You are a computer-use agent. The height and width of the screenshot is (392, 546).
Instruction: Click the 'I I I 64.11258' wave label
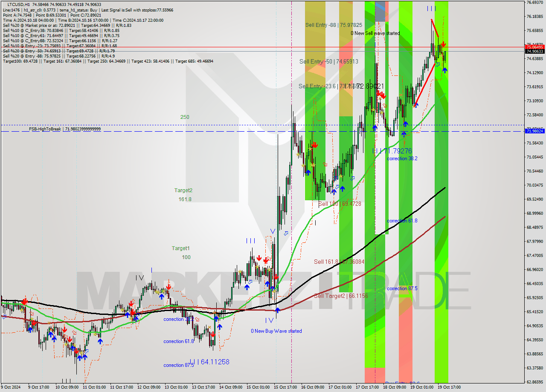(x=209, y=362)
